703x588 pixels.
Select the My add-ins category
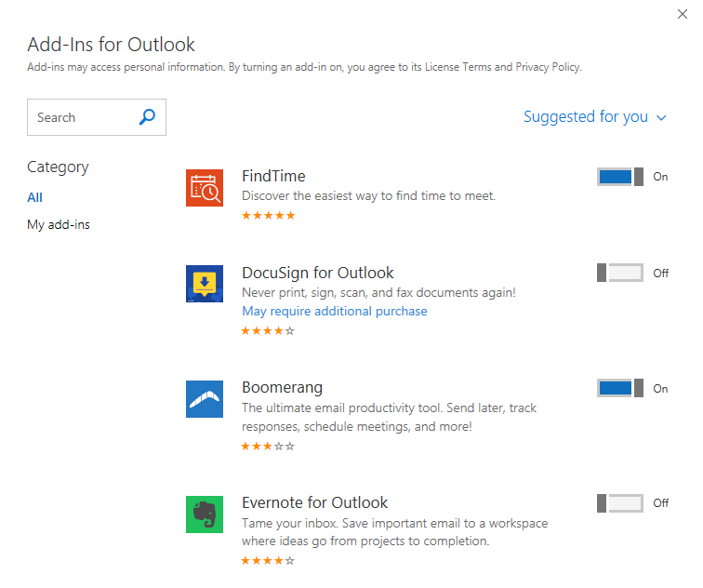(59, 224)
